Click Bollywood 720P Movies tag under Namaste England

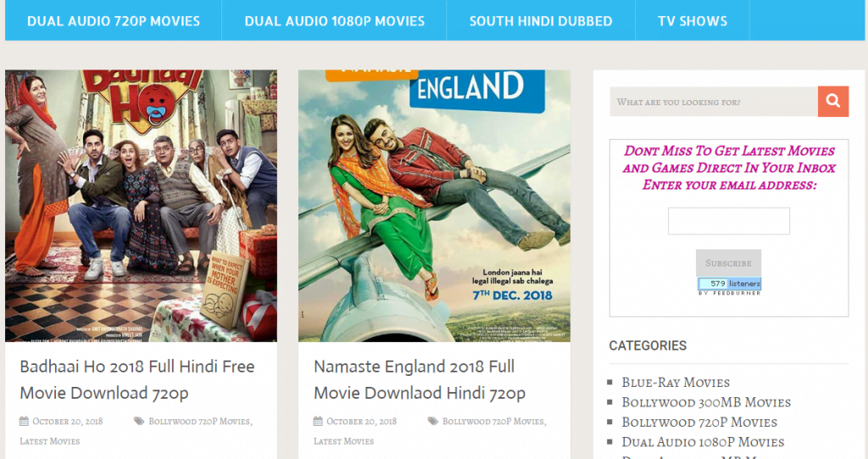pos(494,422)
